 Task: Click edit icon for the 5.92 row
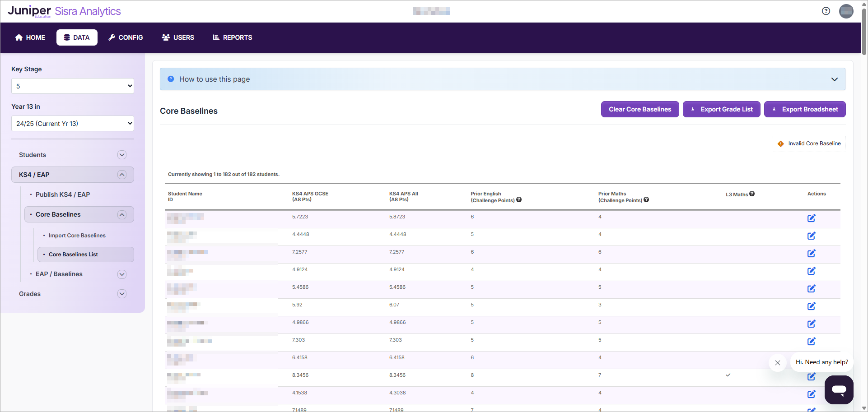(x=811, y=306)
